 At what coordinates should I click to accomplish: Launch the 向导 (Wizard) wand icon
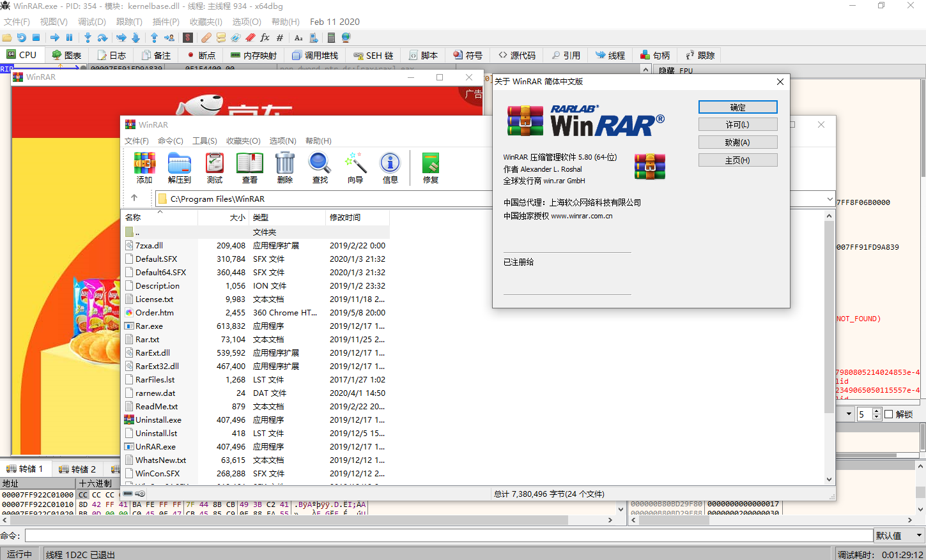tap(355, 168)
